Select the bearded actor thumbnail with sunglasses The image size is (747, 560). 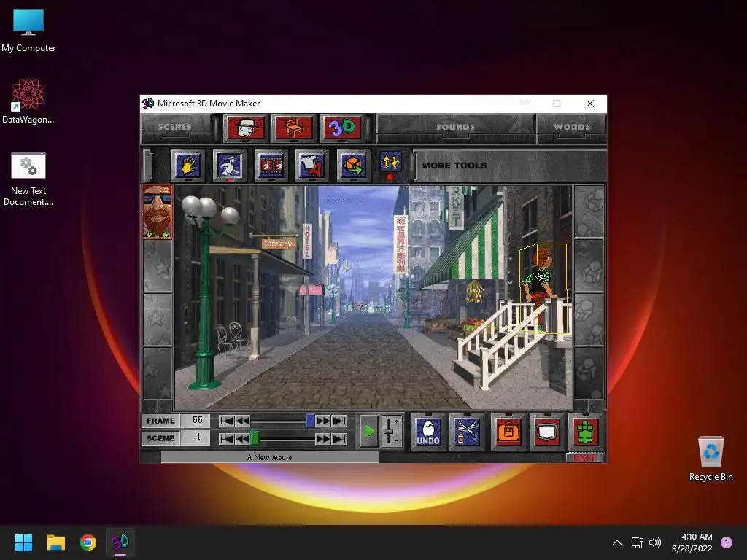coord(158,211)
